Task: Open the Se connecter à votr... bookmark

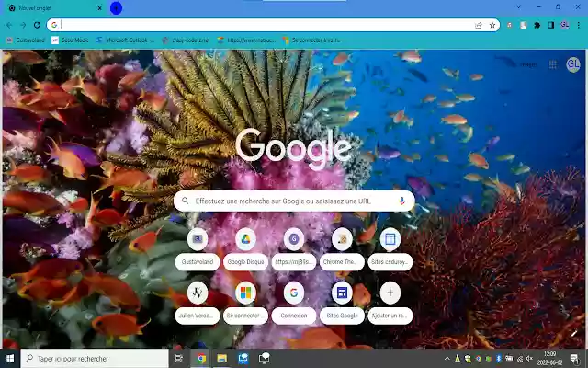Action: [x=311, y=40]
